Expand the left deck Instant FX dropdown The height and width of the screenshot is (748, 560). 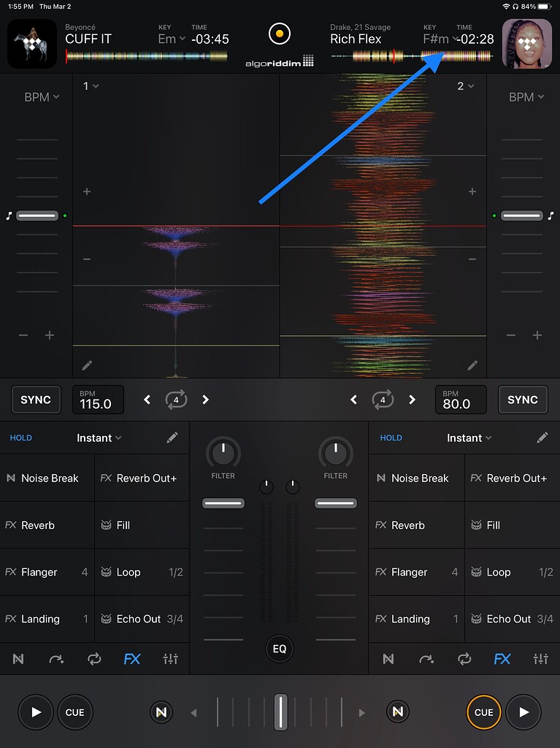[x=99, y=438]
